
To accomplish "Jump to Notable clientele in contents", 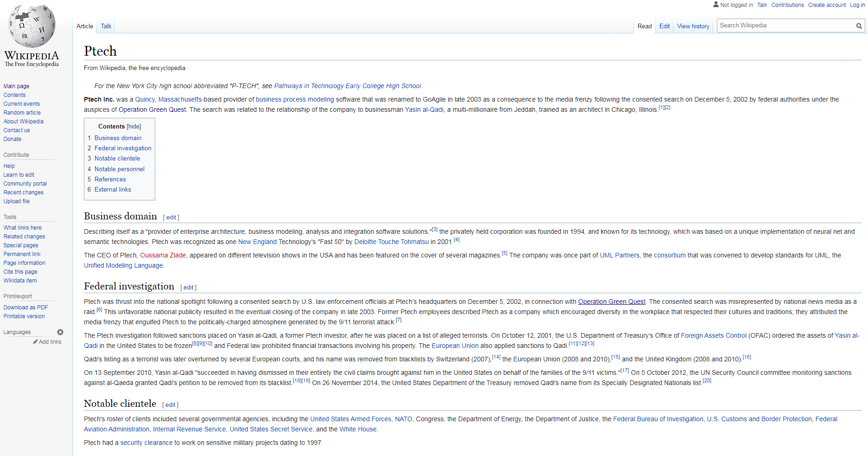I will (117, 159).
